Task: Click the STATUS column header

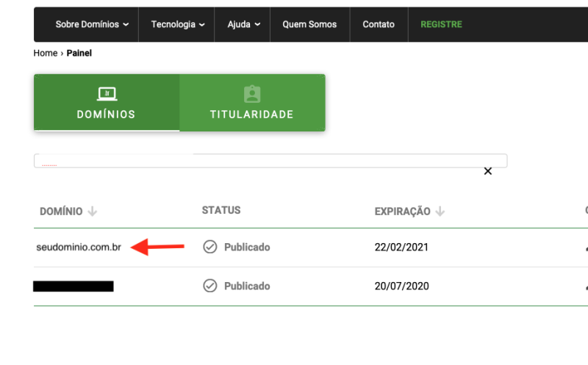Action: [x=221, y=211]
